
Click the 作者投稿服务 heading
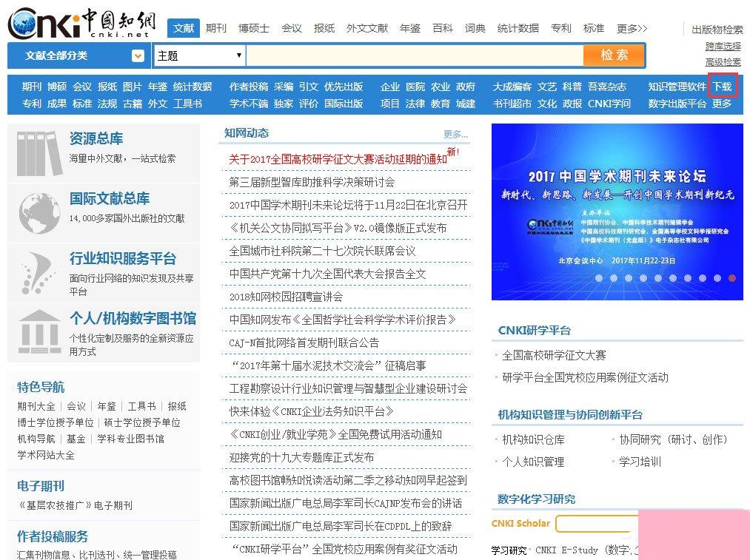[53, 536]
